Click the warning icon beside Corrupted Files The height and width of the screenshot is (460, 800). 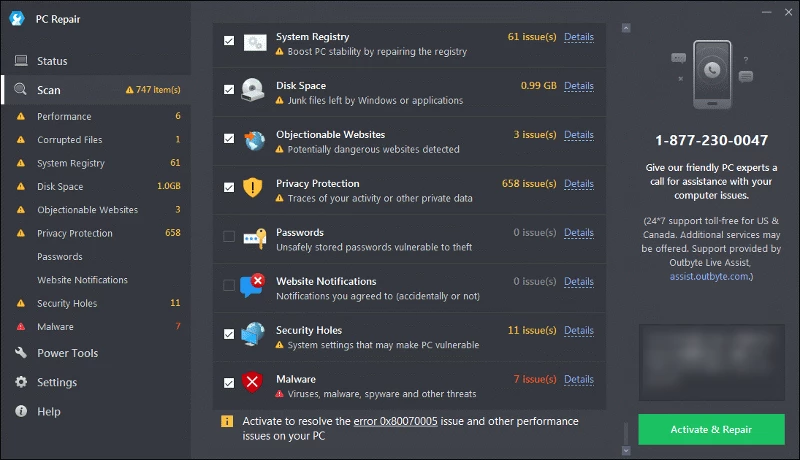pyautogui.click(x=21, y=139)
